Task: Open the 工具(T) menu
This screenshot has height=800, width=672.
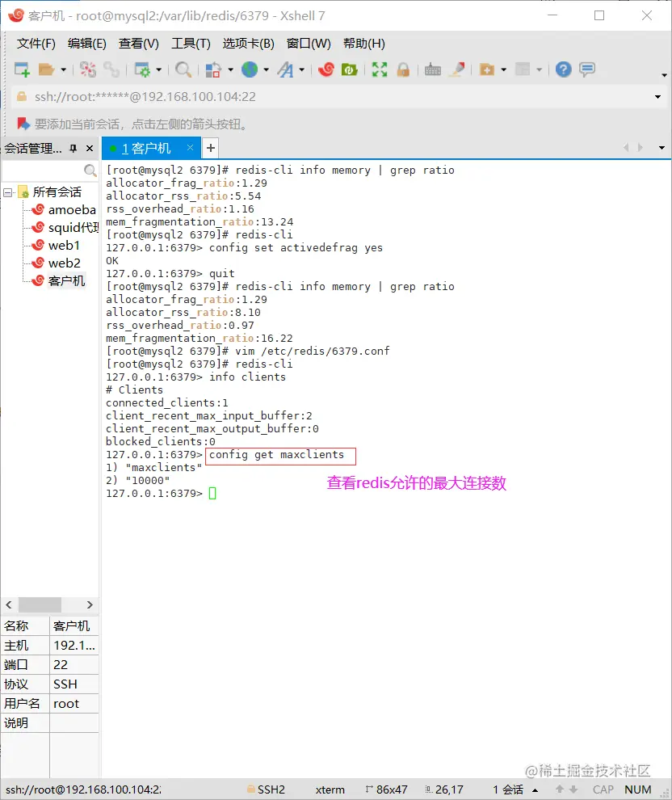Action: pyautogui.click(x=191, y=44)
